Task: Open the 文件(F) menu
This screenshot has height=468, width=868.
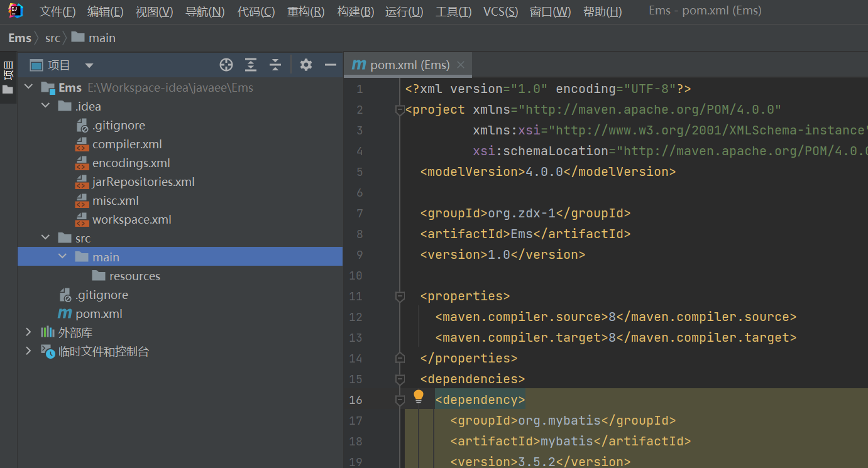Action: tap(57, 11)
